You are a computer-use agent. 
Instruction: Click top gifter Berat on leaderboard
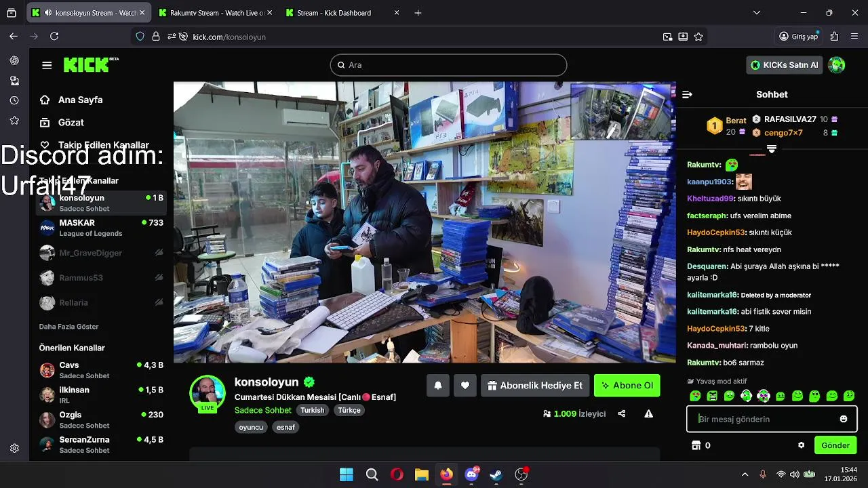[x=736, y=121]
